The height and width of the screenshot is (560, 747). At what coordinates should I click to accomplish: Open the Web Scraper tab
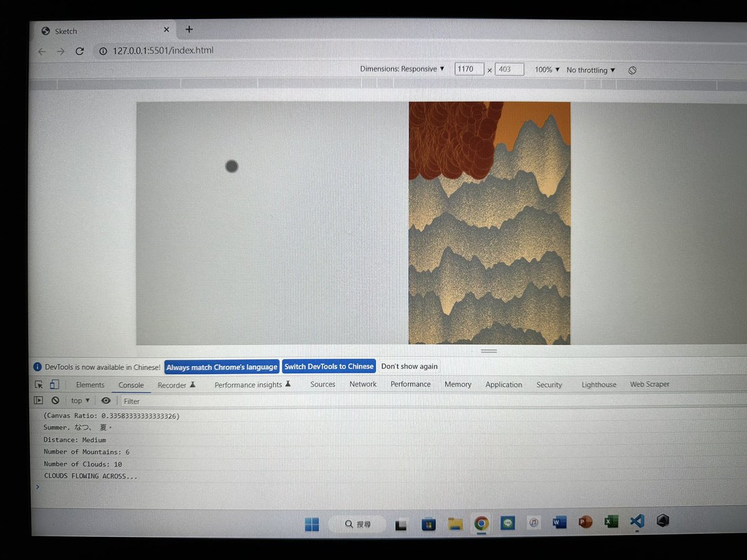650,384
